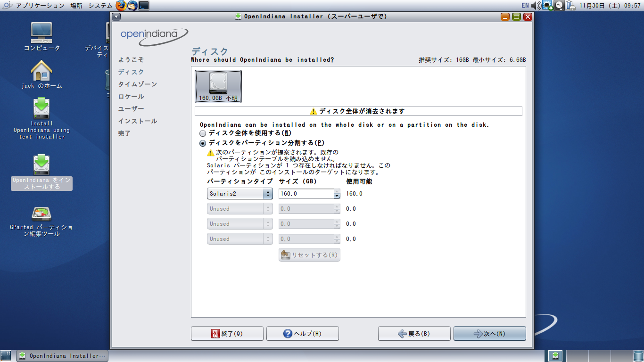The width and height of the screenshot is (644, 362).
Task: Click third row 0.0 size field
Action: tap(306, 224)
